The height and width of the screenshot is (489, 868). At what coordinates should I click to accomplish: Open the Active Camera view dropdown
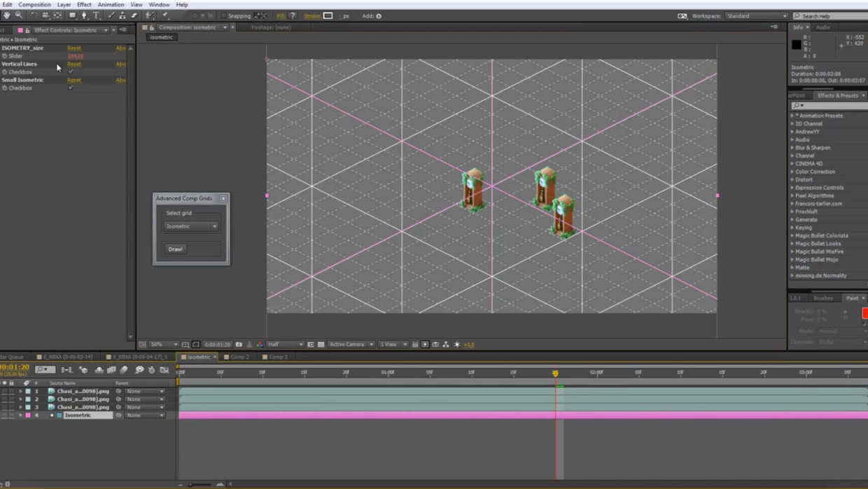pos(351,345)
